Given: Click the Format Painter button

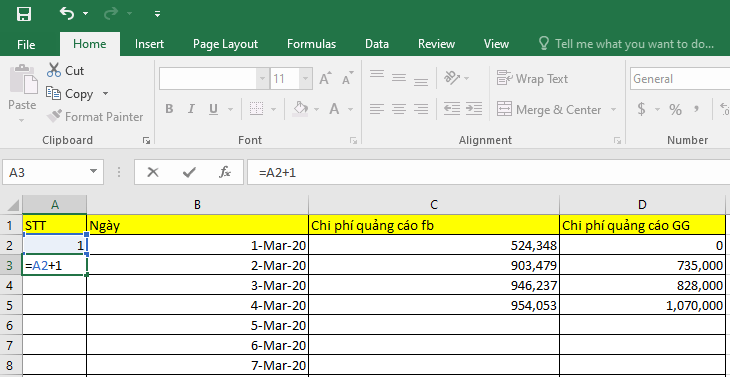Looking at the screenshot, I should [x=95, y=116].
